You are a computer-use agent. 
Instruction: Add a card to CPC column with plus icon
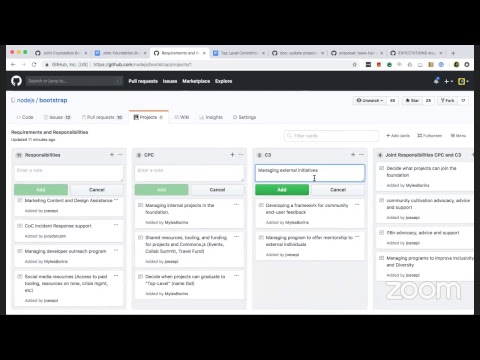(x=232, y=155)
